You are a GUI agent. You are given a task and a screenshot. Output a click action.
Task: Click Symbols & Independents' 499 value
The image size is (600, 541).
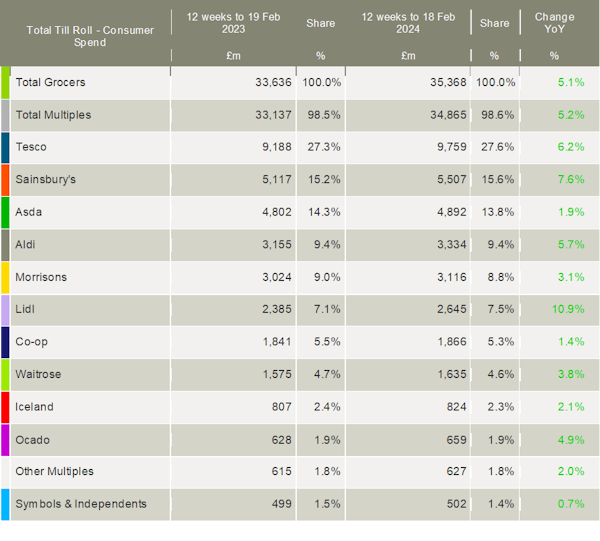pyautogui.click(x=282, y=504)
